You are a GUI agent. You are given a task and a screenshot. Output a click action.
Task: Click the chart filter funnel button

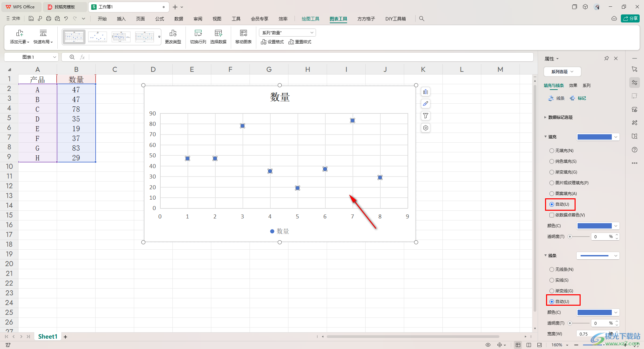(x=426, y=116)
